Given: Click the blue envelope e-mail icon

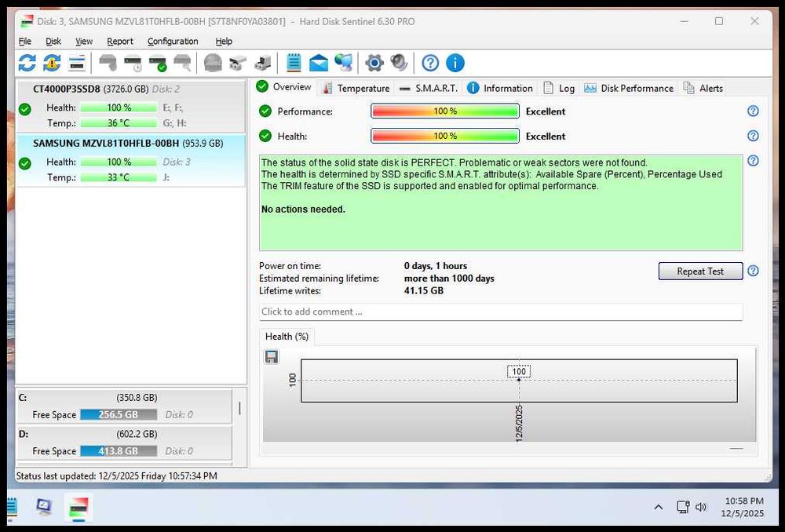Looking at the screenshot, I should [x=319, y=64].
